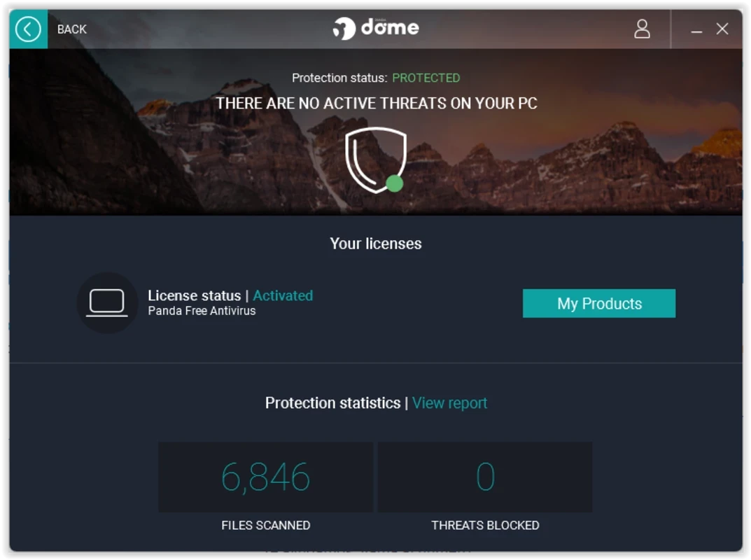Minimize the Panda Dome window
751x560 pixels.
(696, 30)
